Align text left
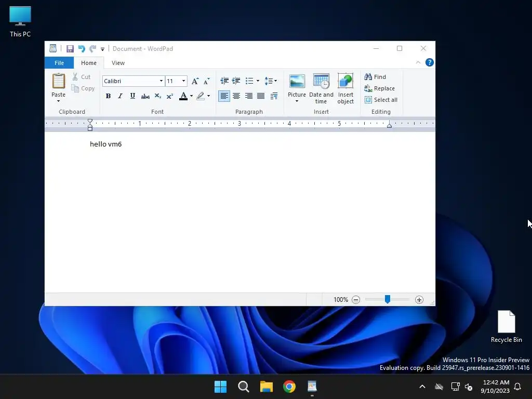Image resolution: width=532 pixels, height=399 pixels. pos(224,96)
